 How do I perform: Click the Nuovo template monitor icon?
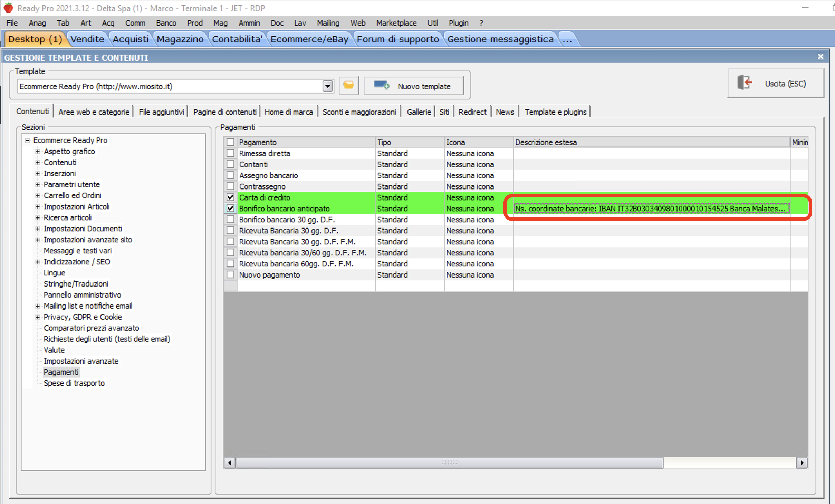point(381,85)
